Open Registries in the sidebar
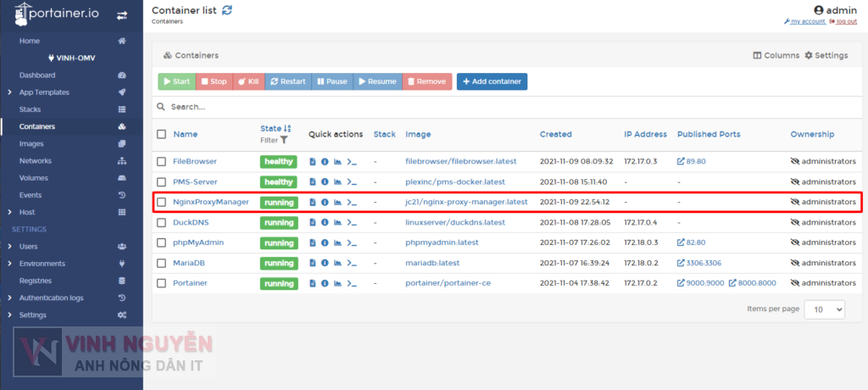 point(36,281)
